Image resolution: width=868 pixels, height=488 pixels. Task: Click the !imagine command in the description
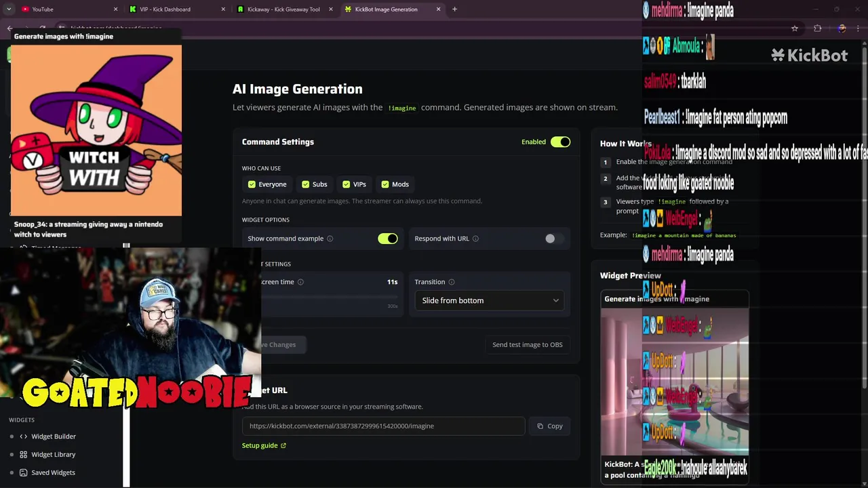tap(402, 108)
